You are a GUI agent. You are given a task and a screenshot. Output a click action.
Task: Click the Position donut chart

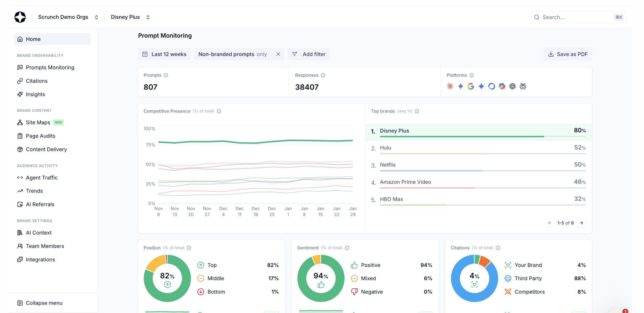[167, 278]
